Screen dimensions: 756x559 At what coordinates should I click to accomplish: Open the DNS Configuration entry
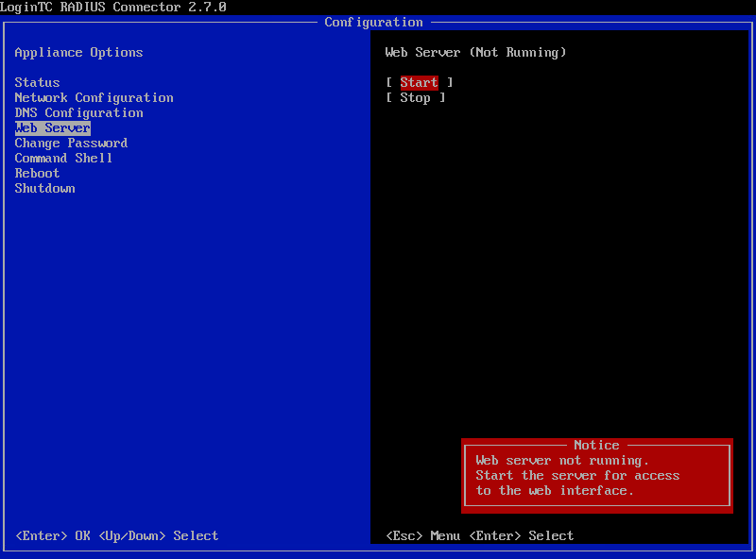pos(78,112)
